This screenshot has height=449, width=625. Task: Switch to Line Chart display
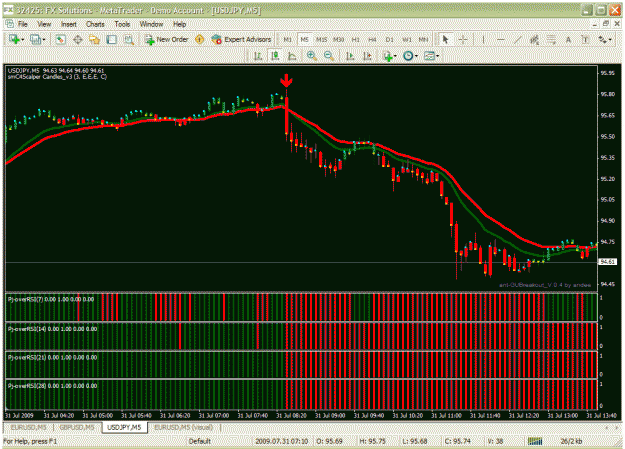click(292, 56)
